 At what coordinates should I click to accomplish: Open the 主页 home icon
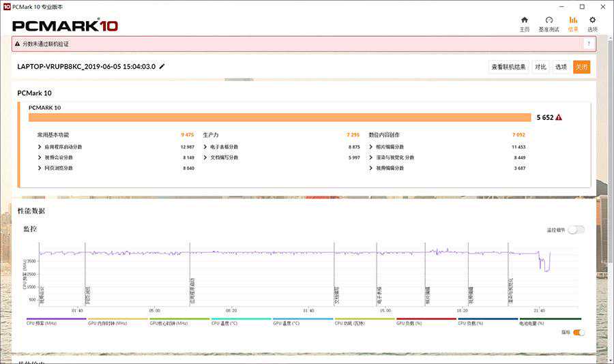coord(524,20)
